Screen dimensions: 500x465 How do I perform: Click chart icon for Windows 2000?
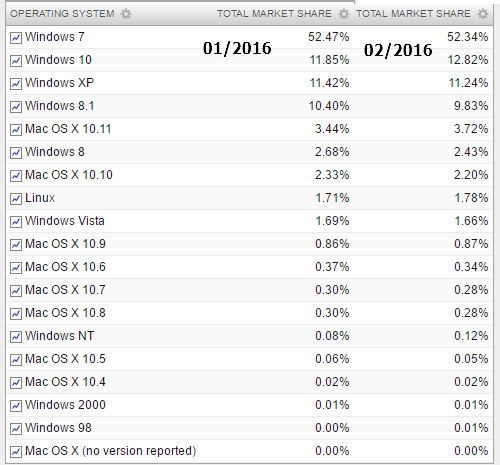[16, 406]
